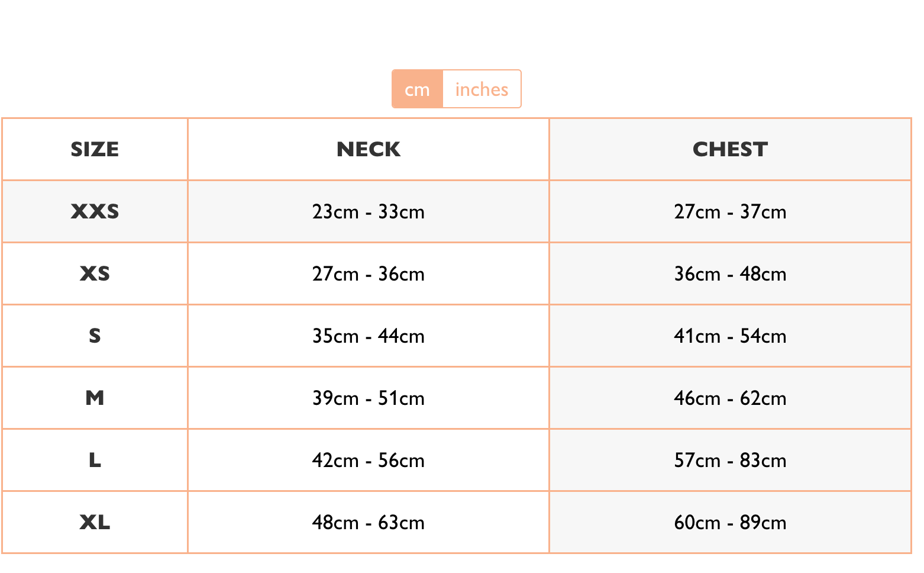
Task: Click the NECK column header
Action: pos(369,149)
